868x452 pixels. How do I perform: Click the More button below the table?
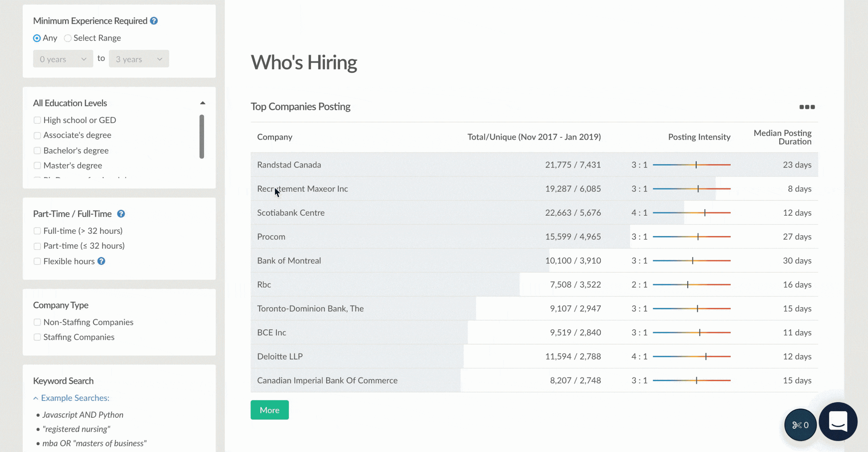click(270, 410)
